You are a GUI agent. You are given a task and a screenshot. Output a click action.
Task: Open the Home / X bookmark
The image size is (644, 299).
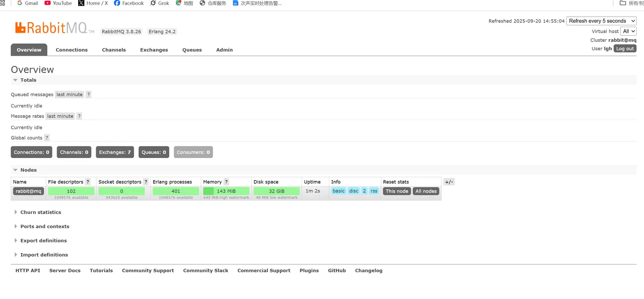(x=93, y=3)
